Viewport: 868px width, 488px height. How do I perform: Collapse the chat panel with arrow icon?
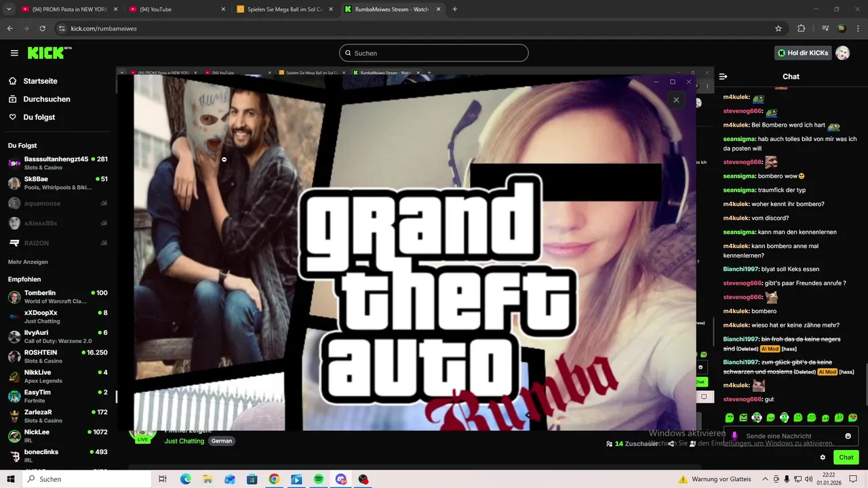click(723, 77)
